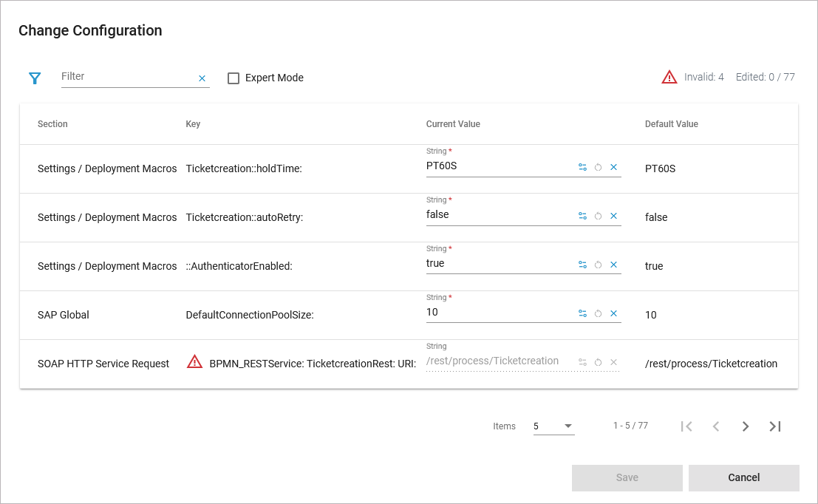Image resolution: width=818 pixels, height=504 pixels.
Task: Click into the Filter text field
Action: point(127,77)
